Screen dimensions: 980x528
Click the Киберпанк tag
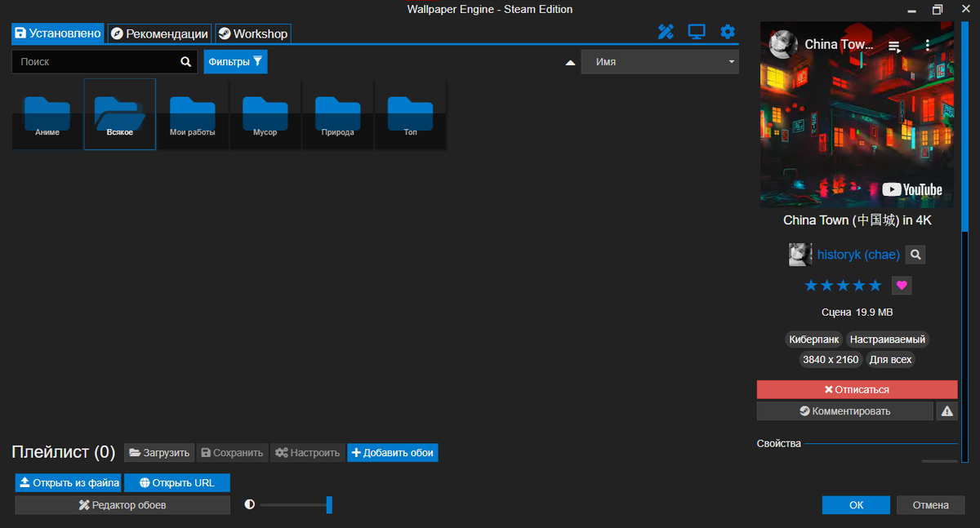pyautogui.click(x=813, y=339)
